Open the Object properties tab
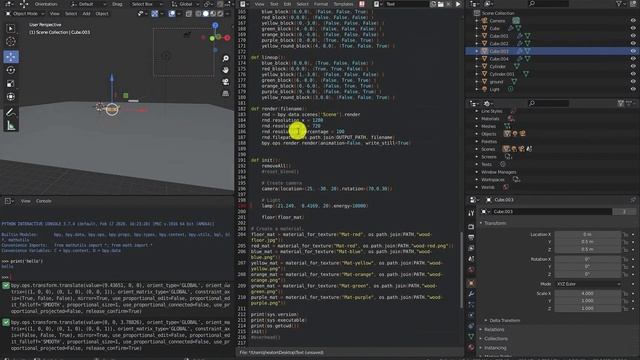 (x=471, y=283)
